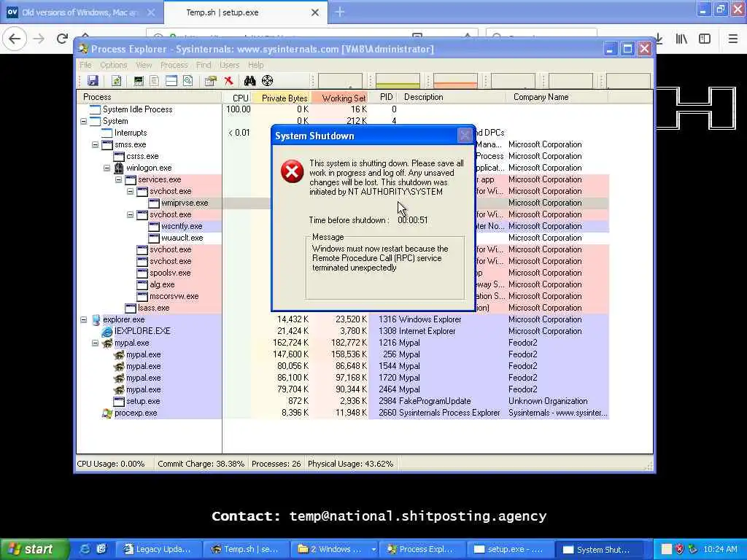Sort by the Company Name column header
Viewport: 747px width, 560px height.
coord(557,97)
